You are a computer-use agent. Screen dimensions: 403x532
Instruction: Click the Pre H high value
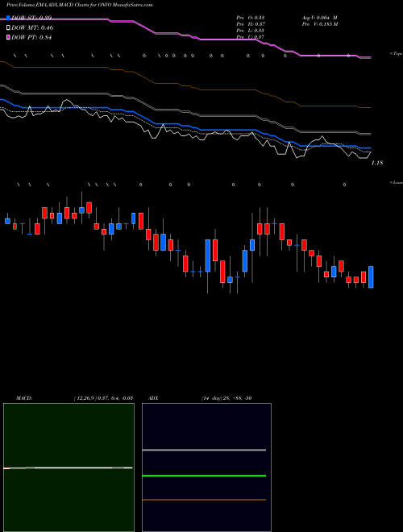(x=251, y=24)
